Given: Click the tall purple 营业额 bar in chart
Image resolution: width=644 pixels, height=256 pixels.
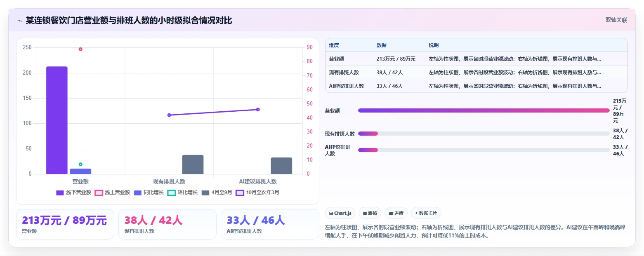Looking at the screenshot, I should (x=57, y=120).
